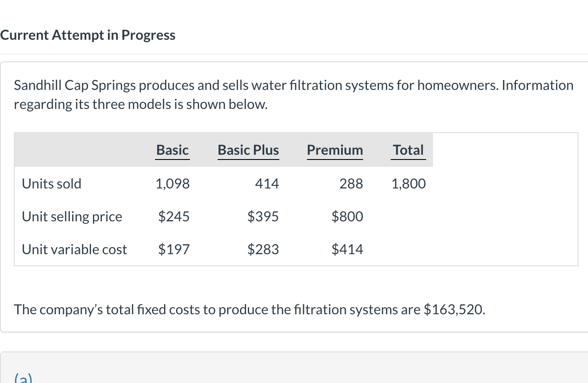
Task: Click the Units sold row label
Action: coord(51,184)
